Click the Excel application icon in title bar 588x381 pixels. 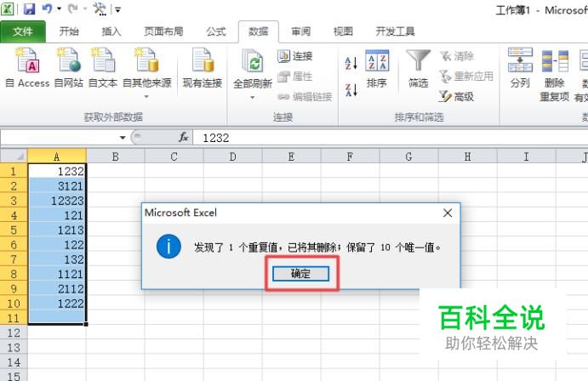(x=8, y=9)
